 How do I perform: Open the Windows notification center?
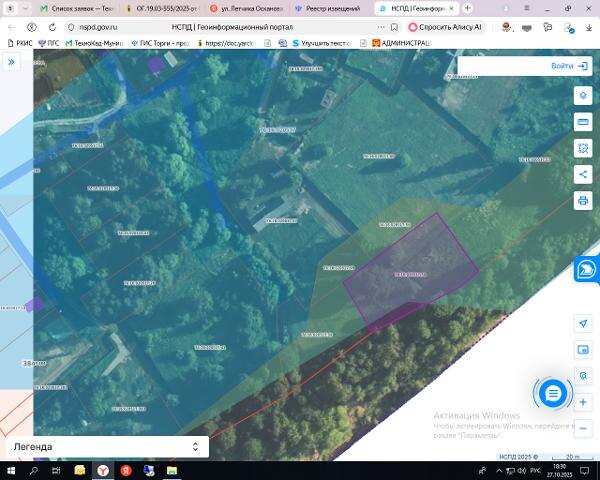[x=584, y=470]
